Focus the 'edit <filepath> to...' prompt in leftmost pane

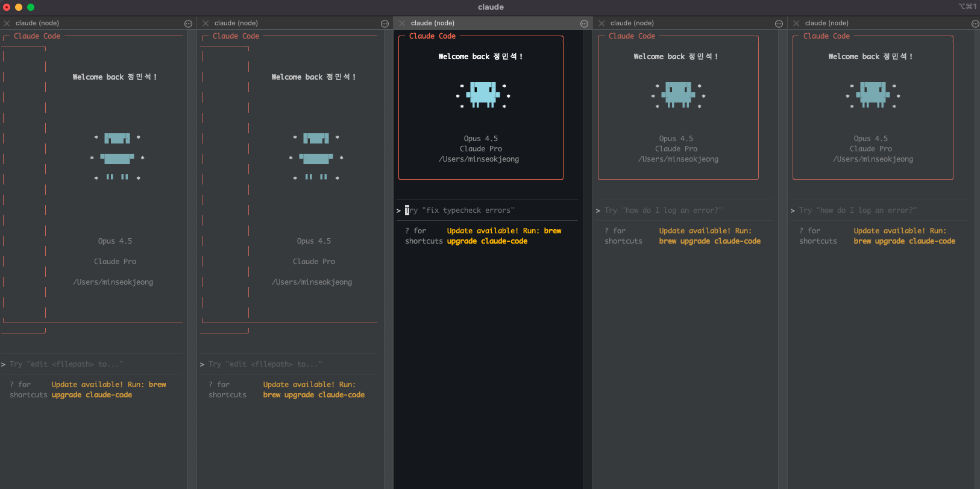pos(92,364)
